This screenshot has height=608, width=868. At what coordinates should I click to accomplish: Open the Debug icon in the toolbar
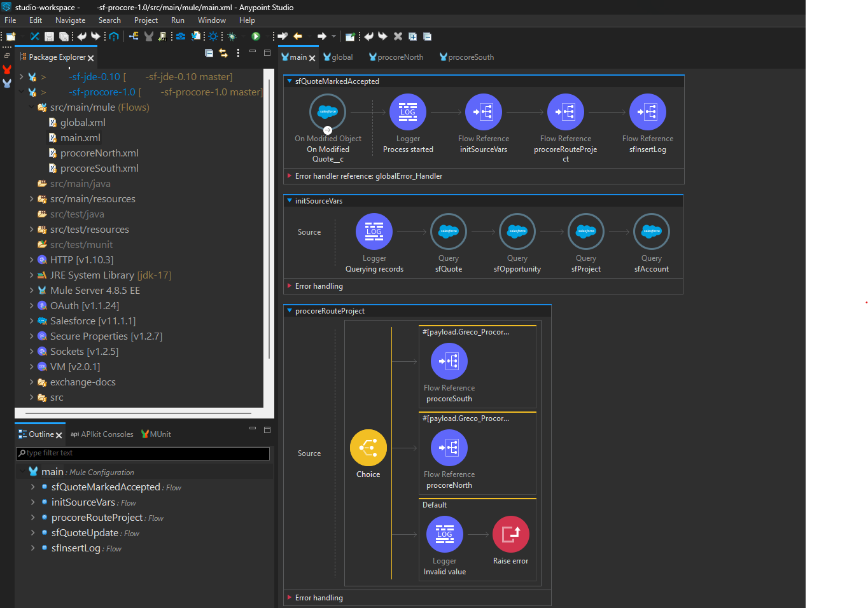click(232, 36)
